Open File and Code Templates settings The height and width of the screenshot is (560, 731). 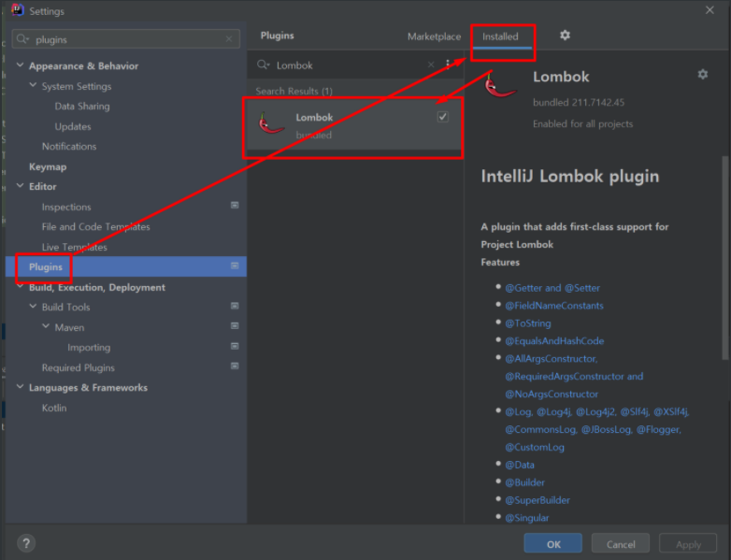tap(95, 226)
